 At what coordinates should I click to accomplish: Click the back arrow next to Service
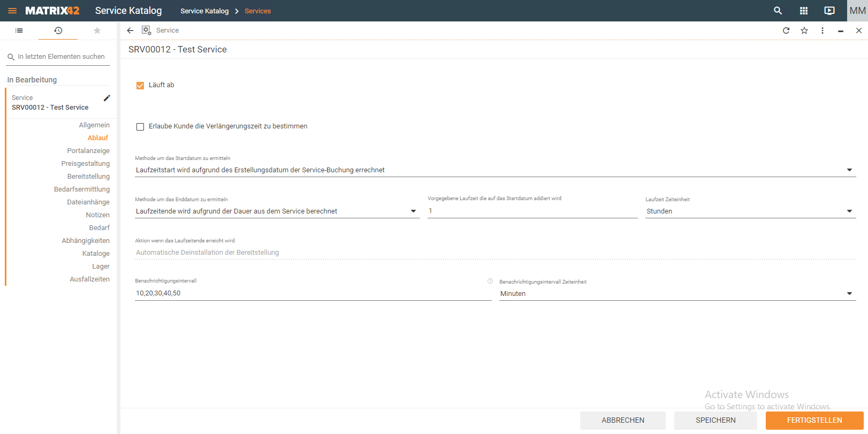[130, 31]
